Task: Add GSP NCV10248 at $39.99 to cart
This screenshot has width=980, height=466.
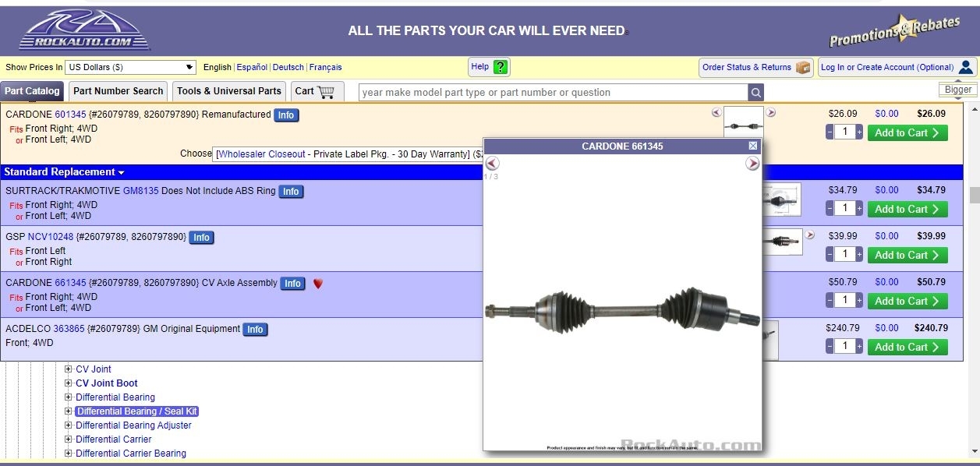Action: click(x=907, y=256)
